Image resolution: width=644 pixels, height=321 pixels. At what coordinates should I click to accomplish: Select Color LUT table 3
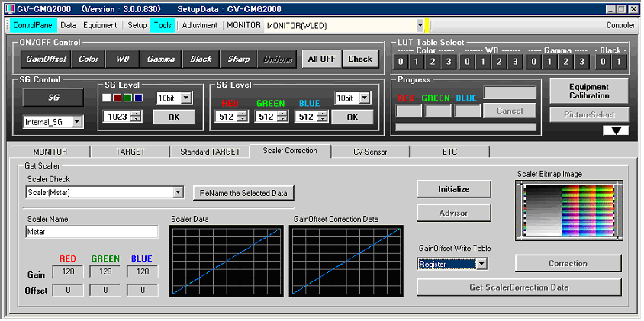click(x=448, y=62)
